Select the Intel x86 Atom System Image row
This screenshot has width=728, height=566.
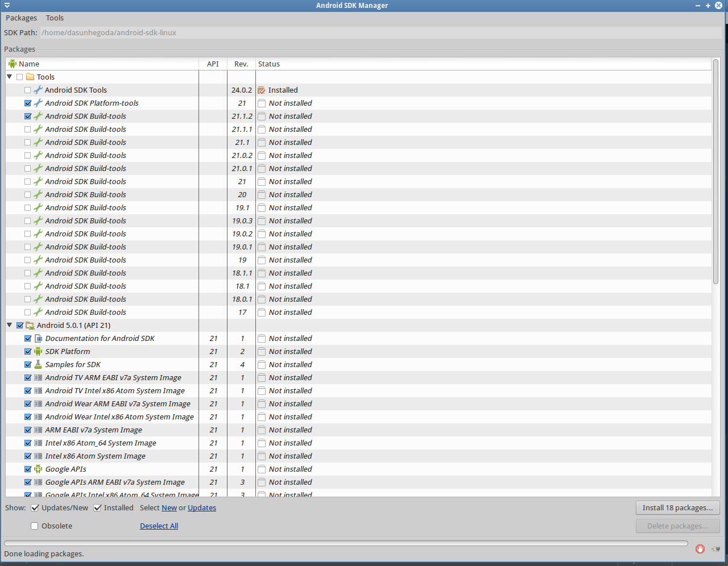pyautogui.click(x=358, y=456)
